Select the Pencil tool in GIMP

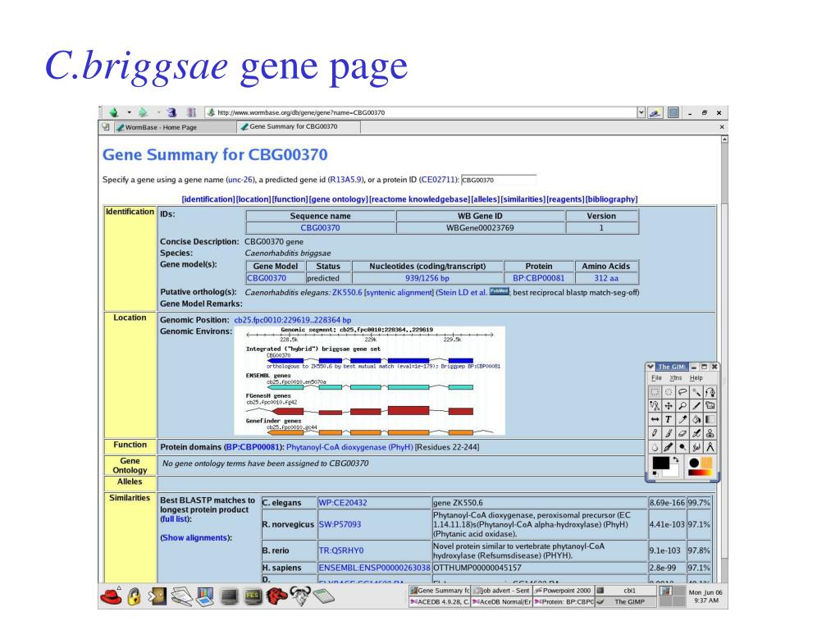coord(655,433)
